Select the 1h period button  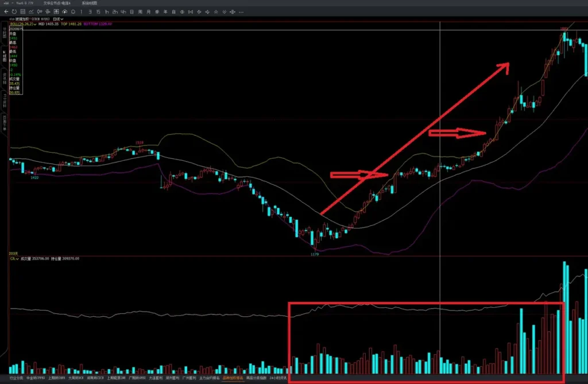pos(107,12)
